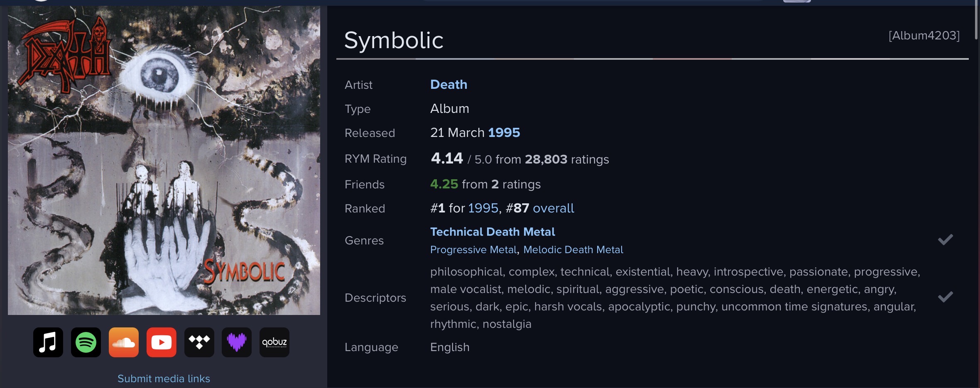Click the Genres vote checkmark
This screenshot has height=388, width=980.
945,239
